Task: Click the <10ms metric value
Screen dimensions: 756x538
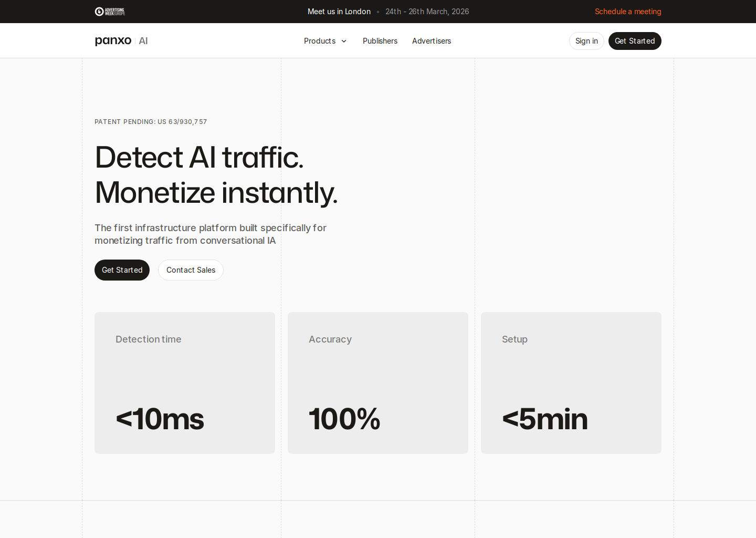Action: tap(160, 419)
